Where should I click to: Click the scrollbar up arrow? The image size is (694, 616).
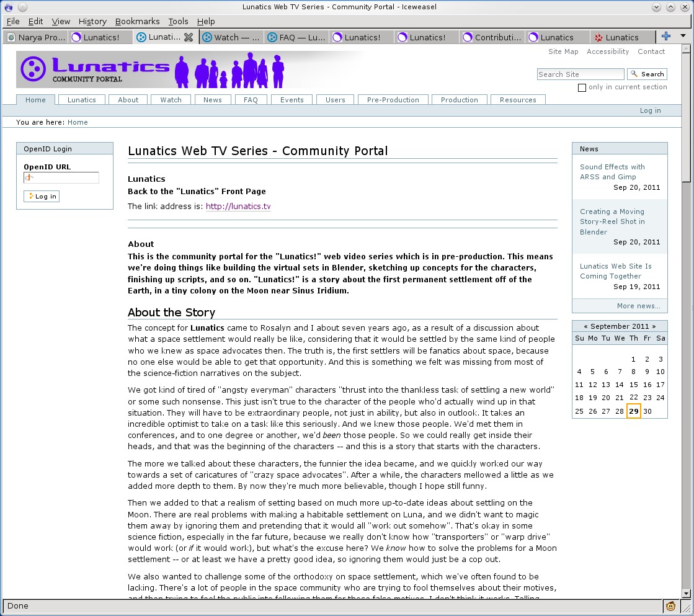pos(686,48)
